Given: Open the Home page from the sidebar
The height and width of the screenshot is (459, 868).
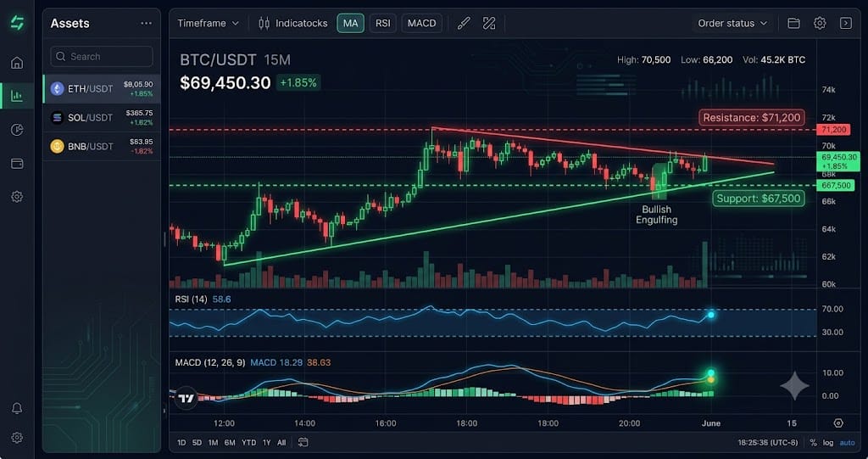Looking at the screenshot, I should 17,63.
